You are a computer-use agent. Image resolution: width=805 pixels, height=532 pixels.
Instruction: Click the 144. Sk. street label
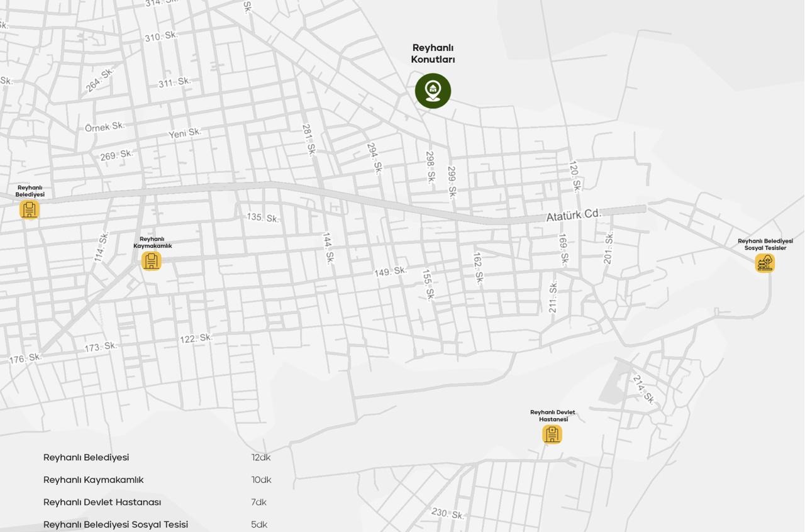coord(328,248)
